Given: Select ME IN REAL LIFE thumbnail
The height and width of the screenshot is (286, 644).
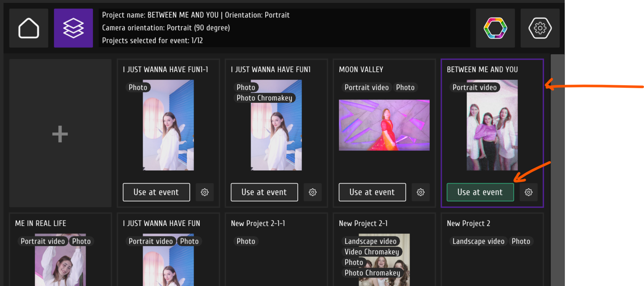Looking at the screenshot, I should pyautogui.click(x=60, y=260).
